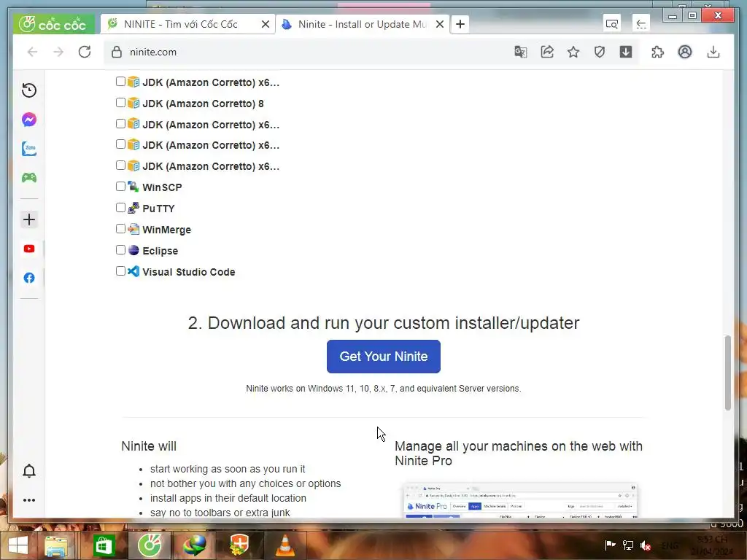Tick the PuTTY checkbox
The width and height of the screenshot is (747, 560).
[120, 208]
